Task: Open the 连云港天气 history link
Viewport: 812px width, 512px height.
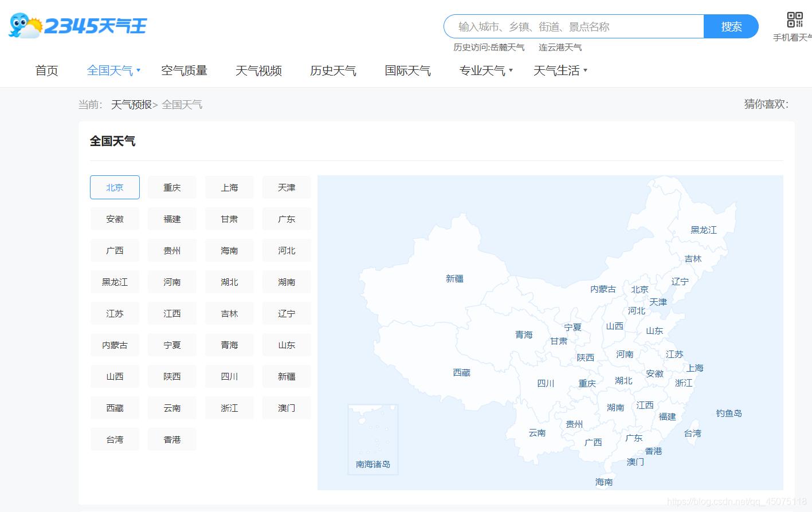Action: 560,47
